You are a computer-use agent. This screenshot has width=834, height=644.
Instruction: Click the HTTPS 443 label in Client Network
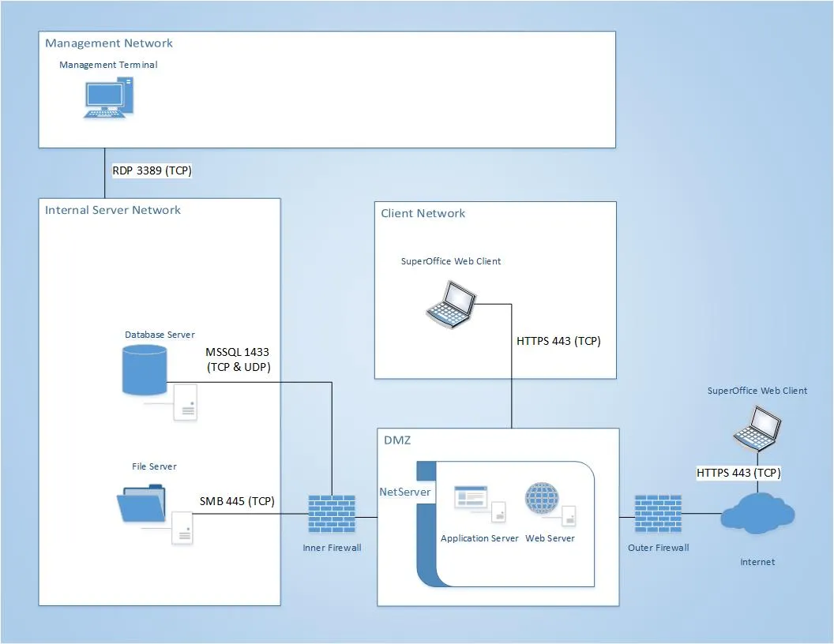pos(558,341)
